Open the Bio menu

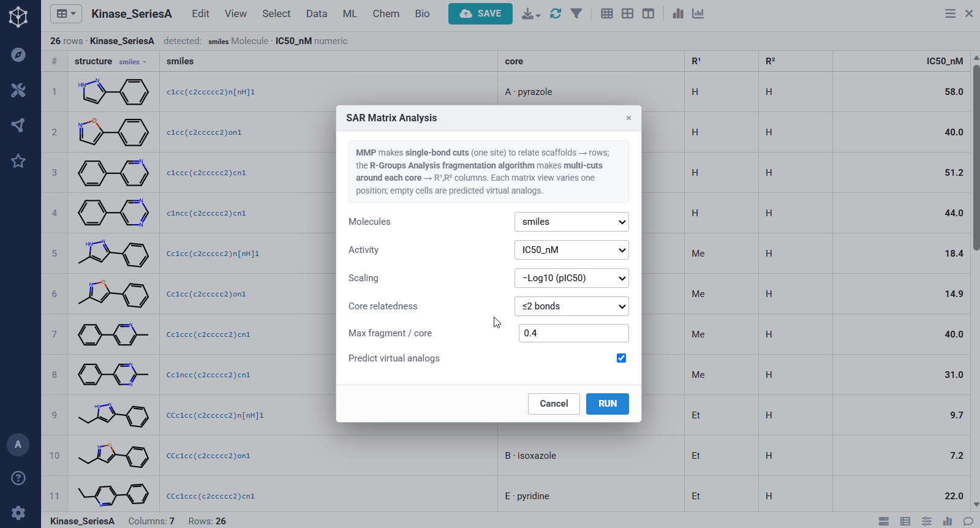coord(422,13)
